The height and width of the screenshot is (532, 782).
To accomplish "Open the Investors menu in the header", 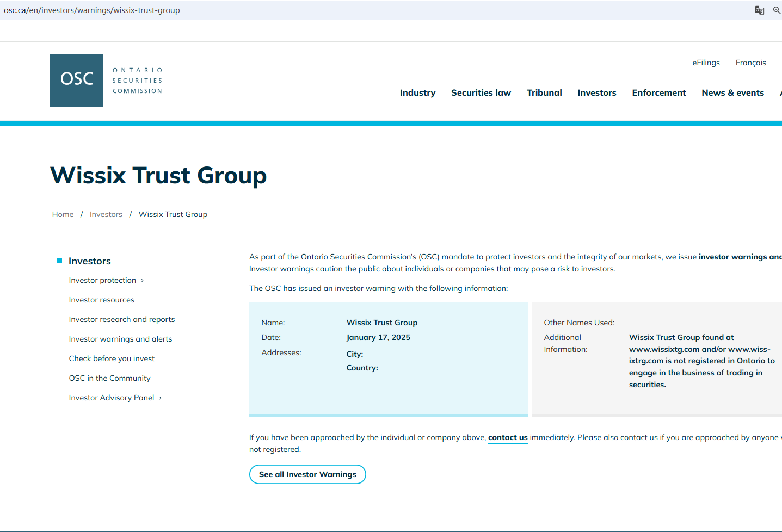I will click(597, 93).
